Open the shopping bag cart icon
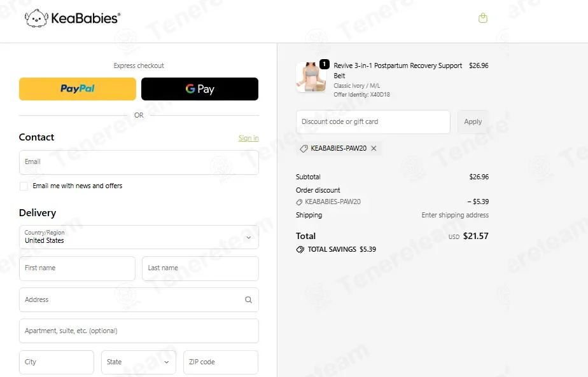The height and width of the screenshot is (377, 588). tap(482, 18)
